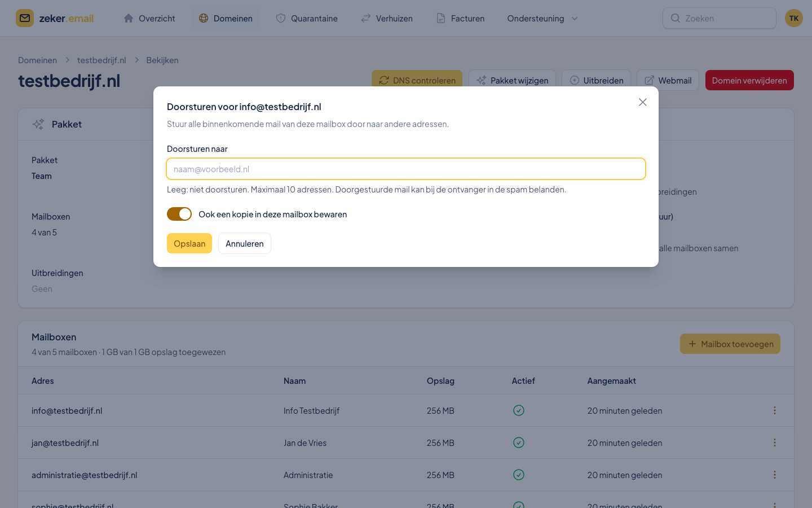Follow the testbedrijf.nl breadcrumb link
Screen dimensions: 812x508
(101, 60)
